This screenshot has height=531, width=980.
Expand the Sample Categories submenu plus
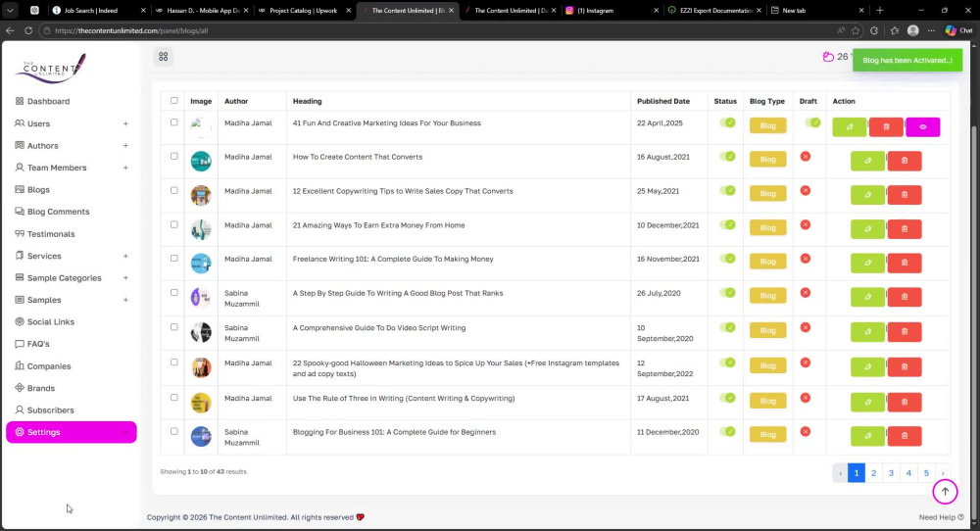point(125,278)
